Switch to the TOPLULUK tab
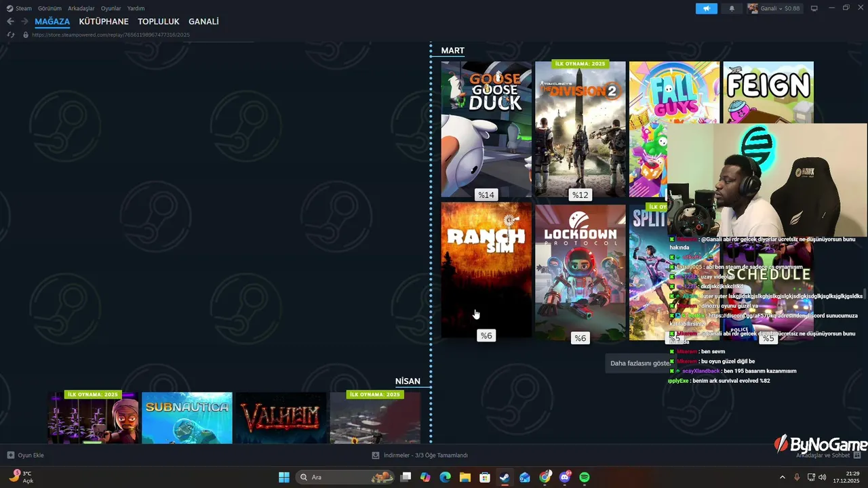The height and width of the screenshot is (488, 868). (159, 22)
